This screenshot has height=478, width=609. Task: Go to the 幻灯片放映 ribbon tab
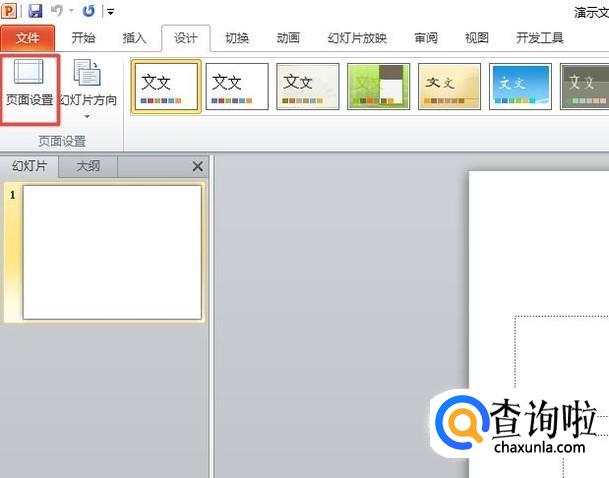tap(357, 38)
